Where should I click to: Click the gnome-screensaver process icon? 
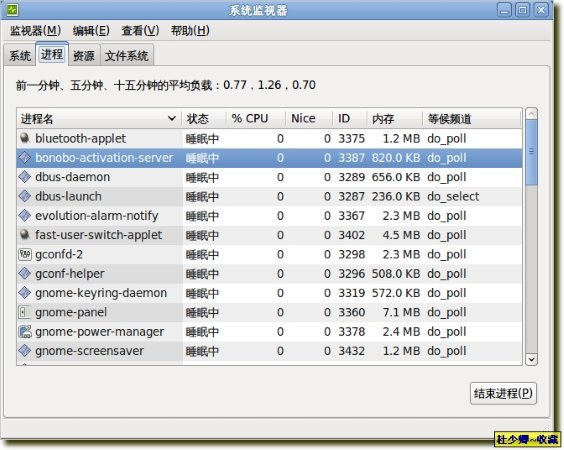coord(24,351)
